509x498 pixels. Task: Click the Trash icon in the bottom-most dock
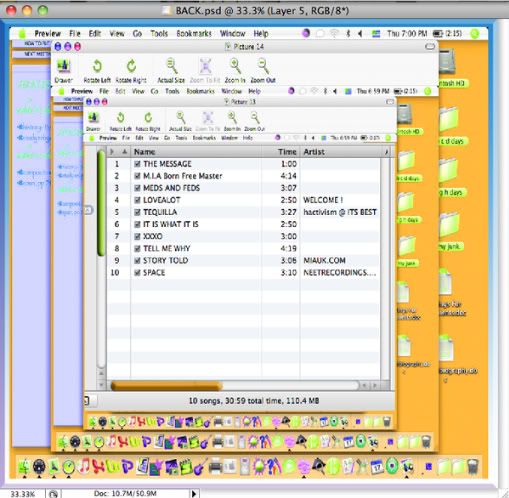tap(473, 466)
